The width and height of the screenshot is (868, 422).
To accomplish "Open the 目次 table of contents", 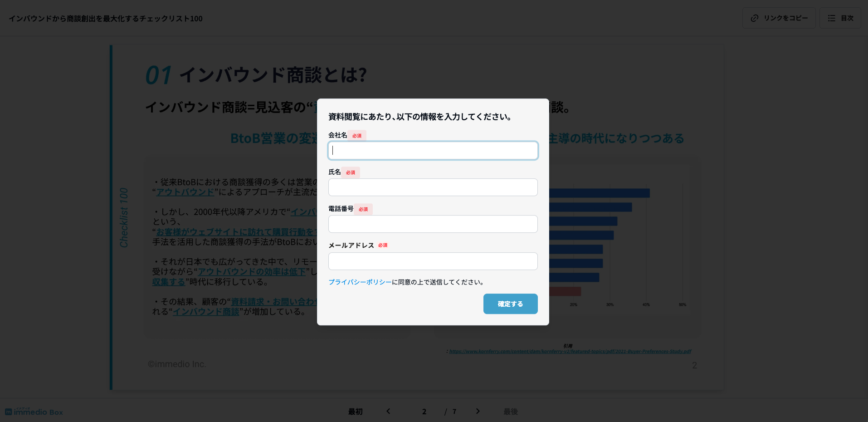I will coord(840,18).
